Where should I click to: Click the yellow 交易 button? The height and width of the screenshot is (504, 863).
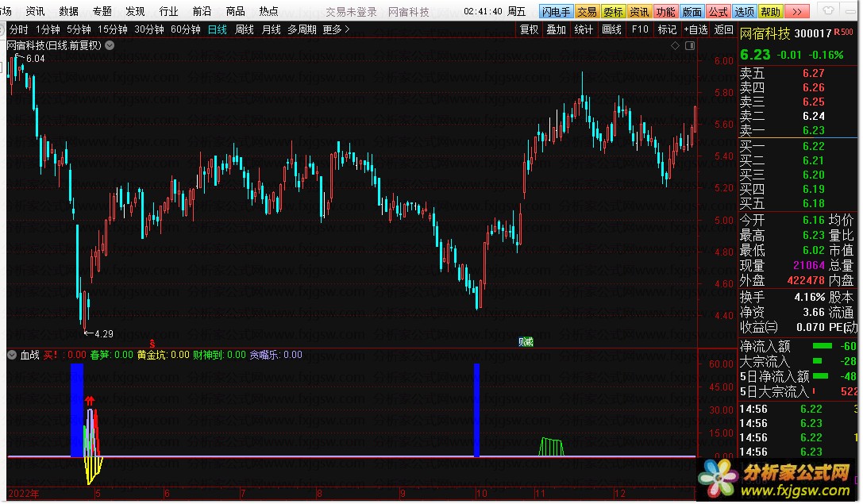pyautogui.click(x=587, y=12)
